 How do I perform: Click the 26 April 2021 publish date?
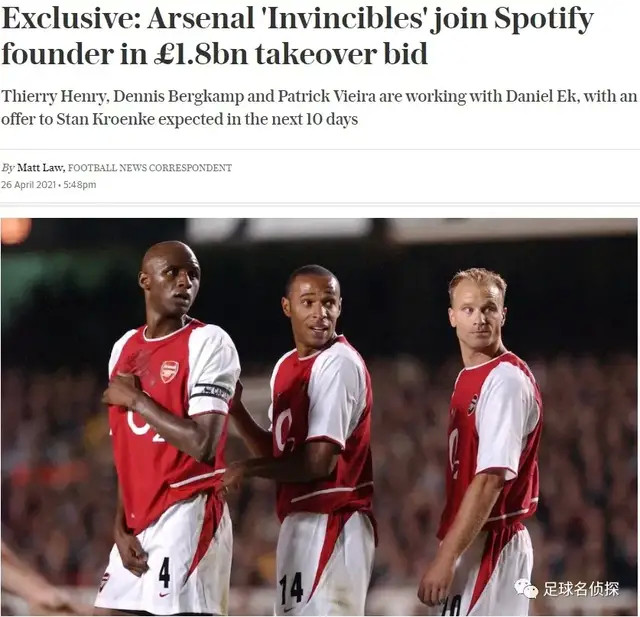28,184
